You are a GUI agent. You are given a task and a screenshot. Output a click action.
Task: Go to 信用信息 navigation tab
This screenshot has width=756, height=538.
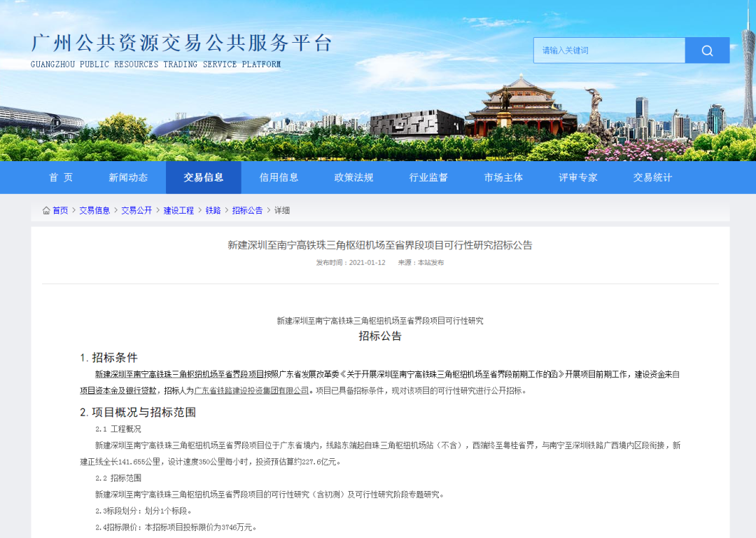(x=279, y=177)
